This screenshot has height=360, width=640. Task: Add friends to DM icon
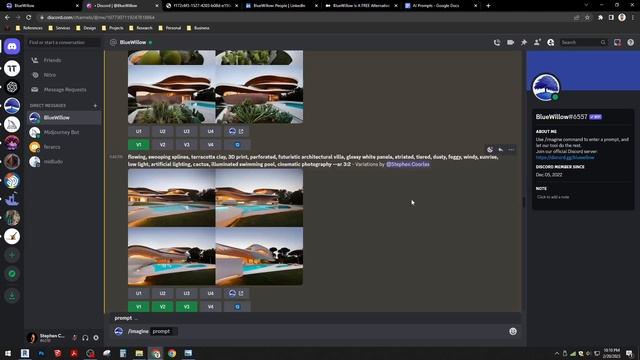(x=537, y=42)
